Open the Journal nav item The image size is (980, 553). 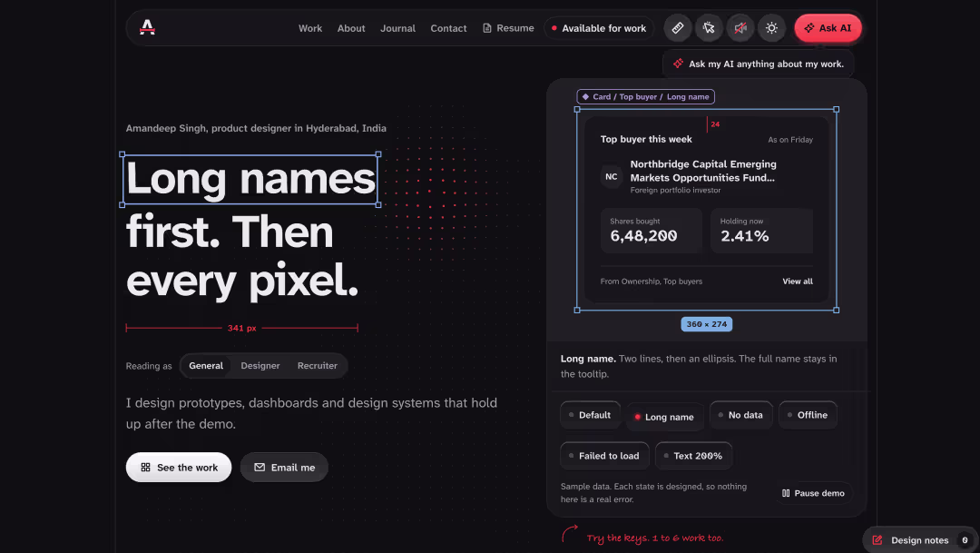click(x=397, y=28)
